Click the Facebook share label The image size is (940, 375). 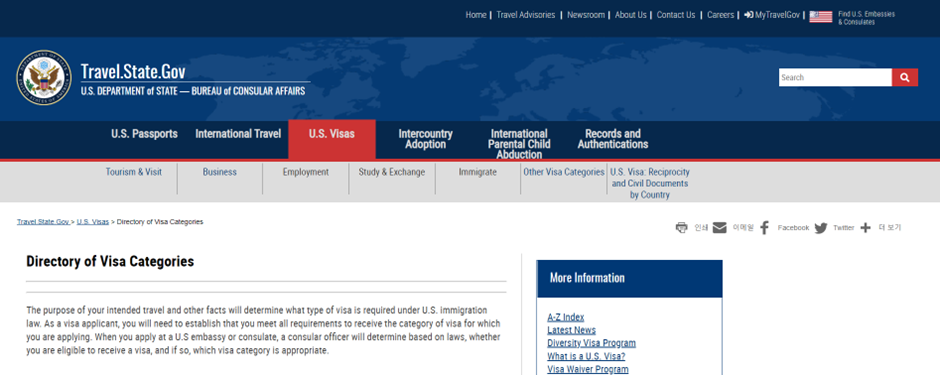(793, 228)
